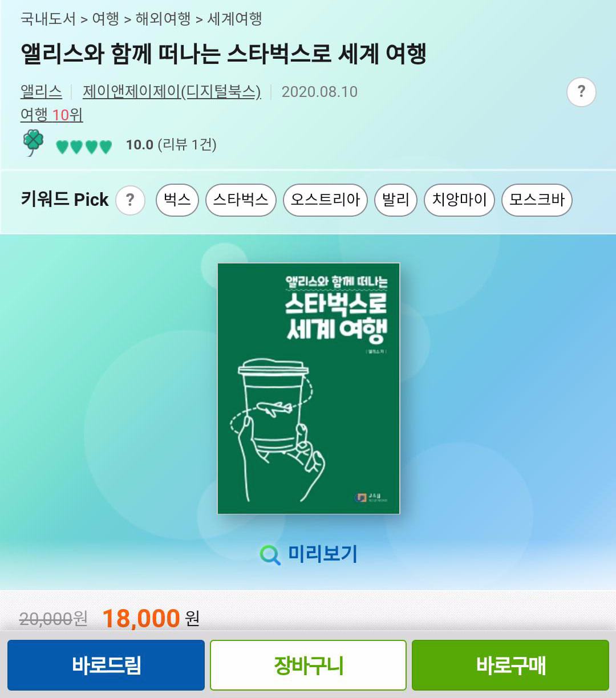
Task: Open the 여행 10위 ranking link
Action: [52, 115]
